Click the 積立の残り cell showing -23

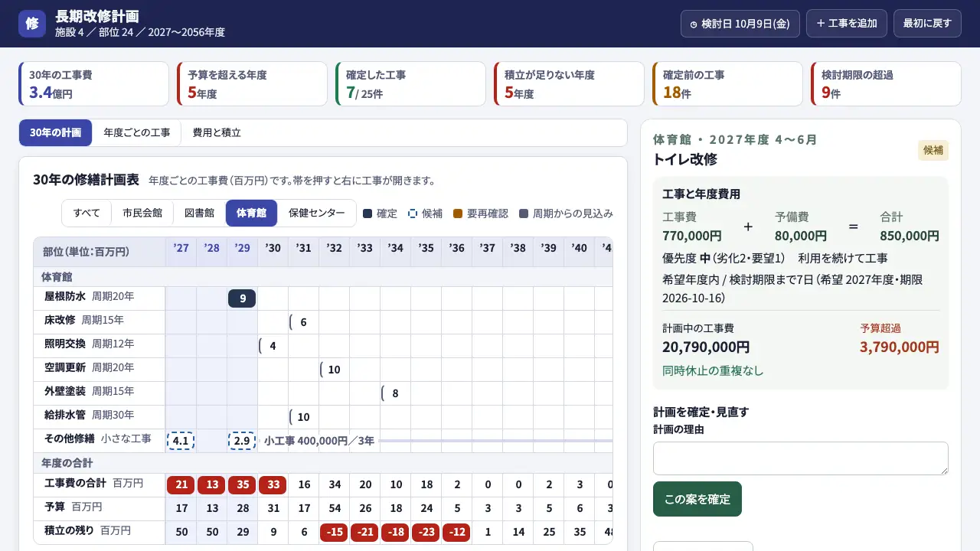click(426, 533)
